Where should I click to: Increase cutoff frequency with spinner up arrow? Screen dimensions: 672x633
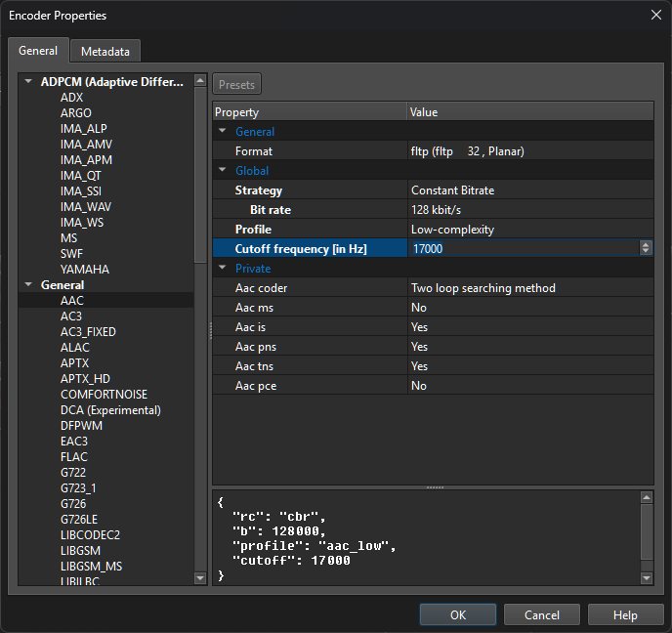pos(646,245)
